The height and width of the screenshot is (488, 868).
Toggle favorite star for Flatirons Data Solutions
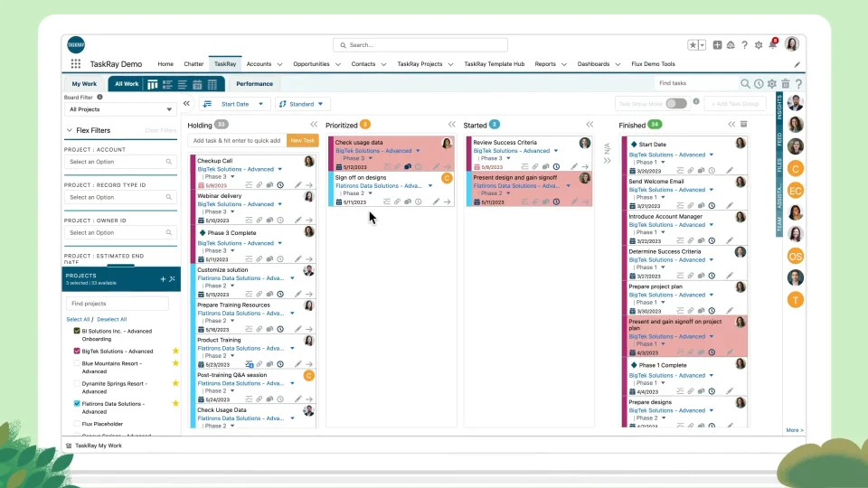point(175,403)
